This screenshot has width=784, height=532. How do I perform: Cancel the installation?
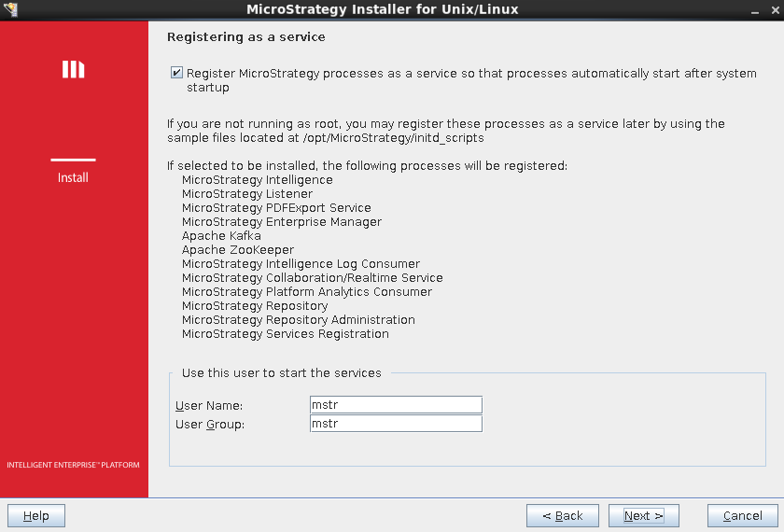[x=742, y=516]
